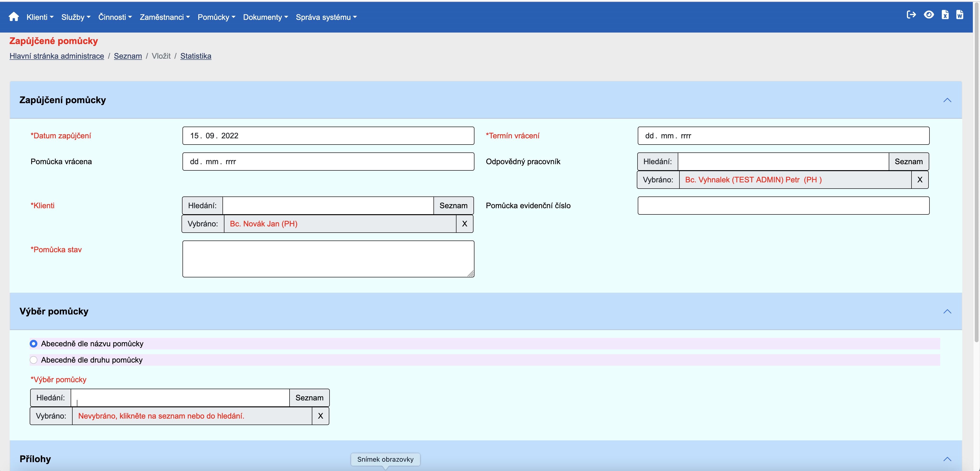Open the Pomůcky dropdown menu

216,17
